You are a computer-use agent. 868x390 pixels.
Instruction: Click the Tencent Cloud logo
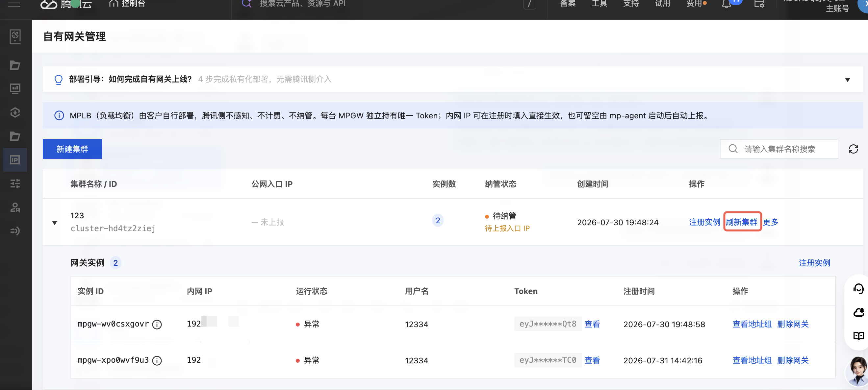[x=66, y=4]
